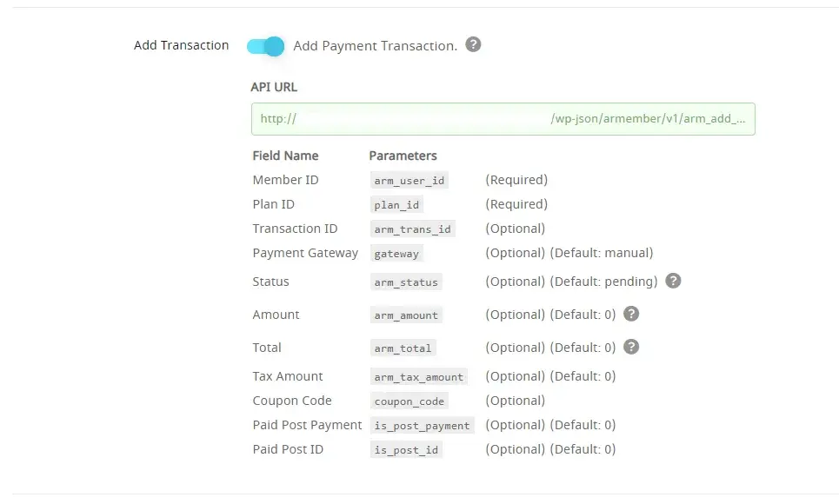Click help icon beside Total default
The height and width of the screenshot is (504, 839).
coord(631,347)
